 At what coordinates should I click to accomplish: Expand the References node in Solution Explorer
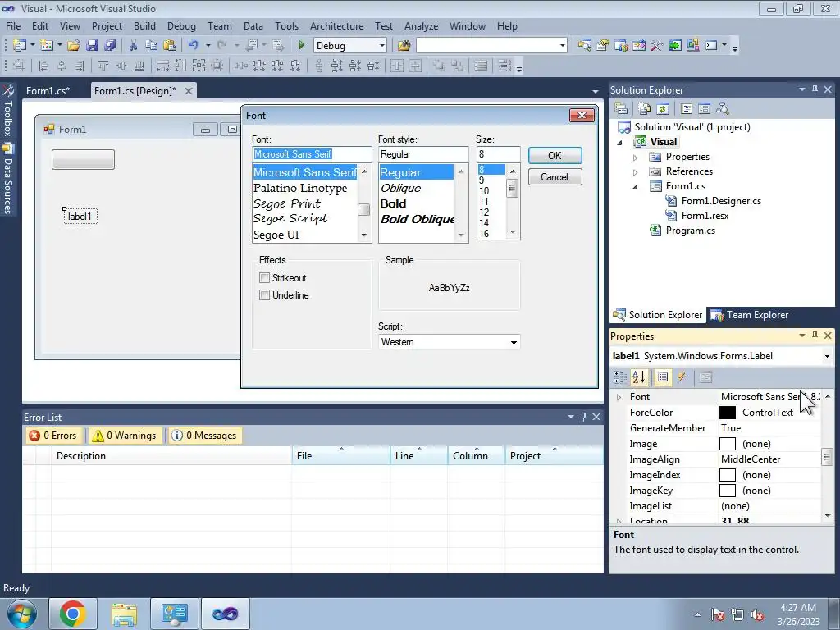click(x=636, y=172)
